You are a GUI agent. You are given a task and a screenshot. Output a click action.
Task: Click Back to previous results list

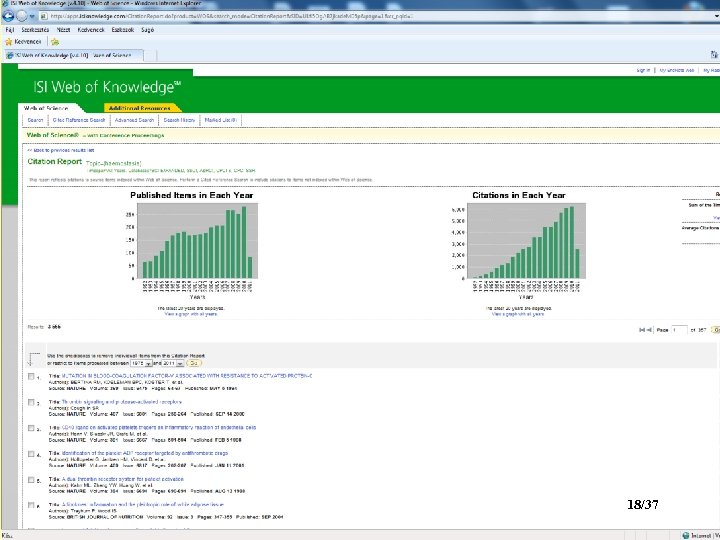61,150
